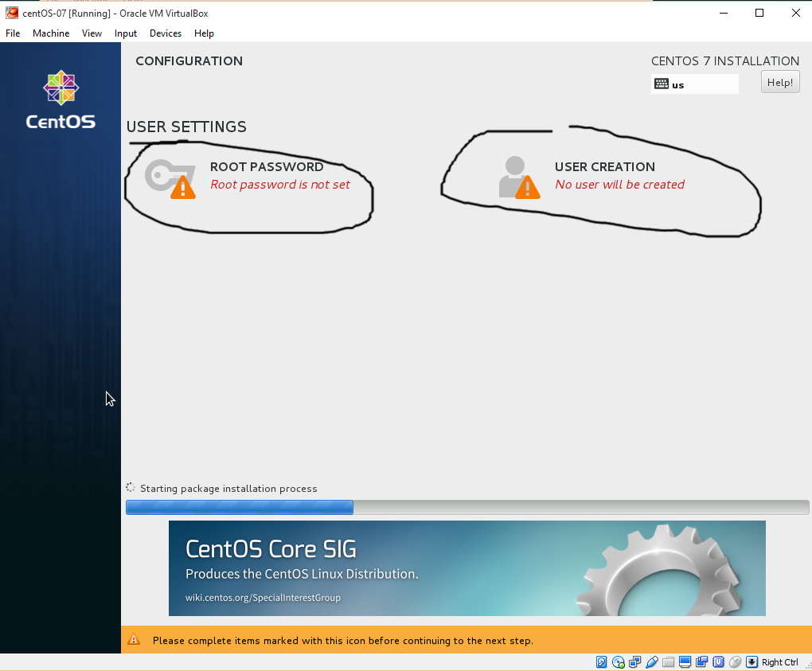This screenshot has width=812, height=671.
Task: Click the CentOS logo in sidebar
Action: click(x=61, y=99)
